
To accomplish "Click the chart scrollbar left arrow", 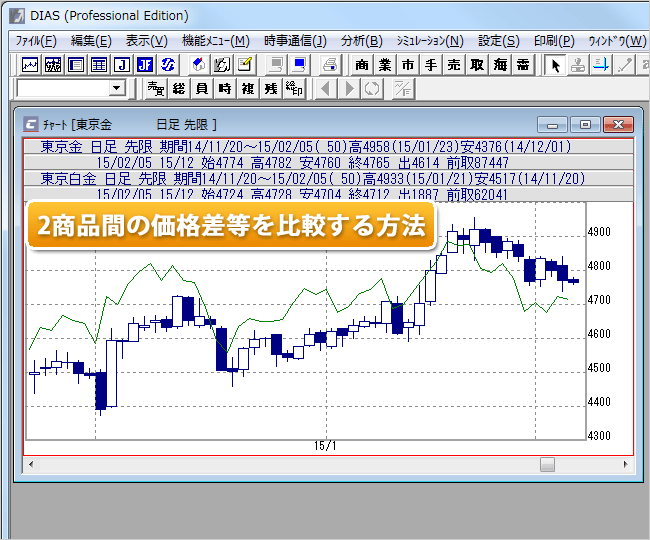I will pos(32,464).
